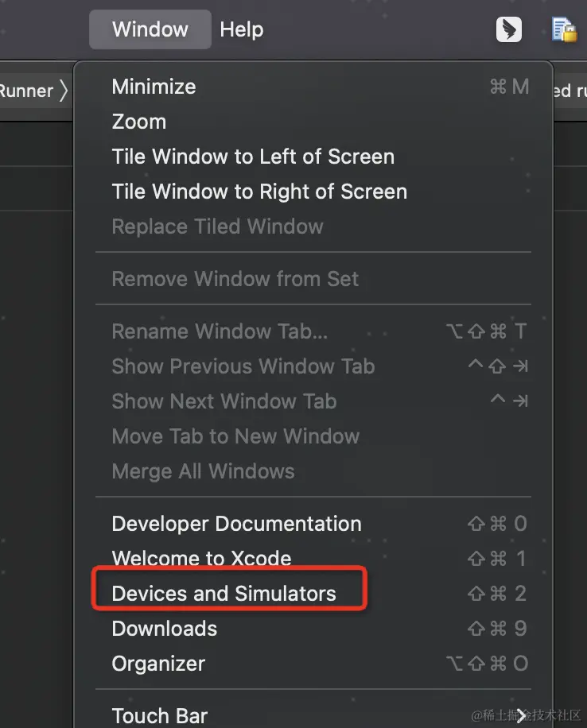587x728 pixels.
Task: Close the open Window menu from menu bar
Action: [150, 30]
